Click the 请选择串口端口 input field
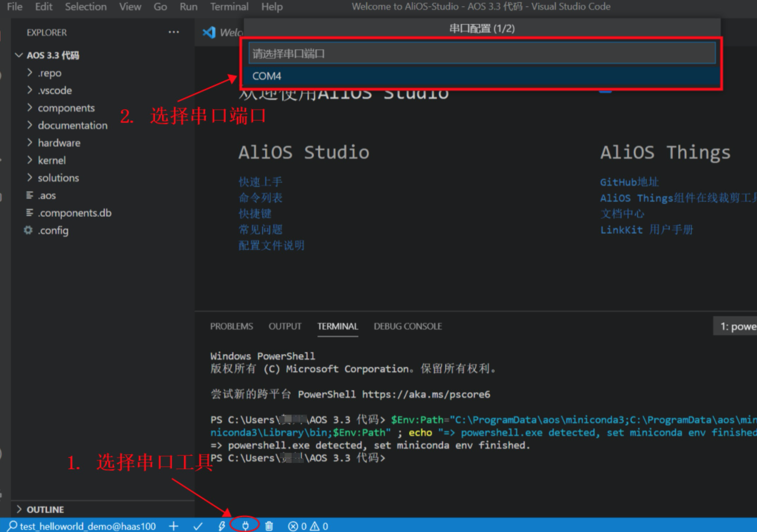Viewport: 757px width, 532px height. (x=480, y=53)
